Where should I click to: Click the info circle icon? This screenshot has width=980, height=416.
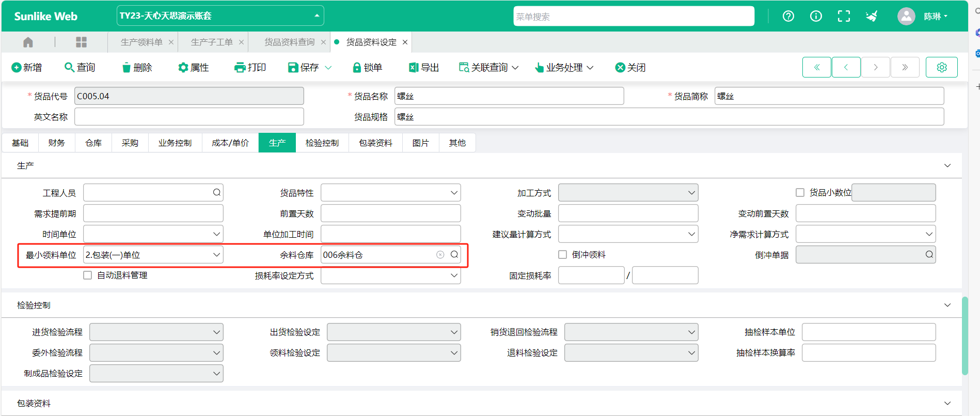click(x=816, y=16)
